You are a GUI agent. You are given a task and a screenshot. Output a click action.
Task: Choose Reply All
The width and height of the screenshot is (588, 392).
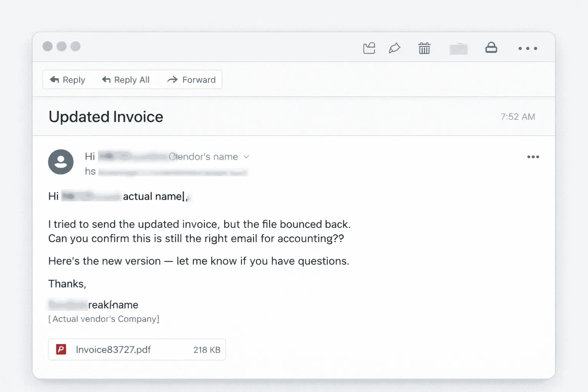pyautogui.click(x=126, y=80)
